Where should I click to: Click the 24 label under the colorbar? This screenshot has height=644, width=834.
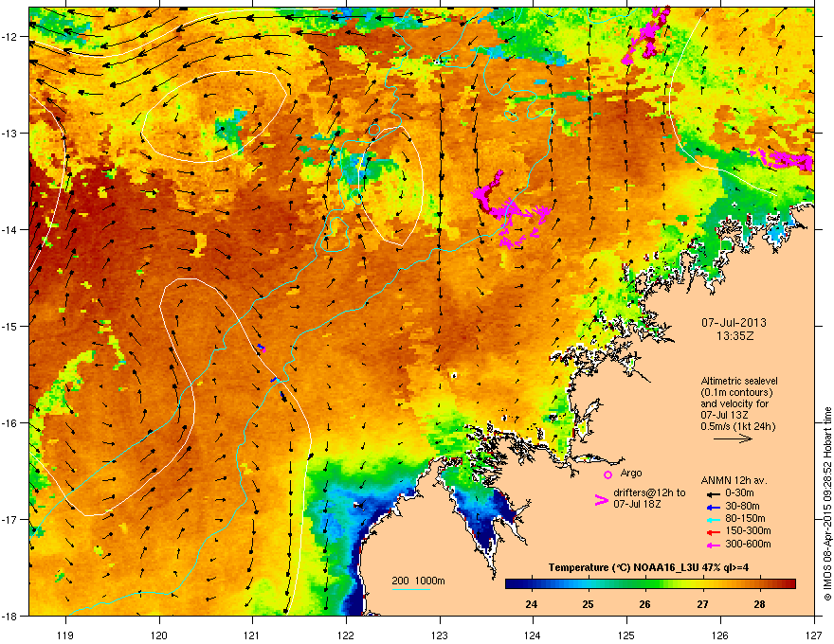(531, 604)
